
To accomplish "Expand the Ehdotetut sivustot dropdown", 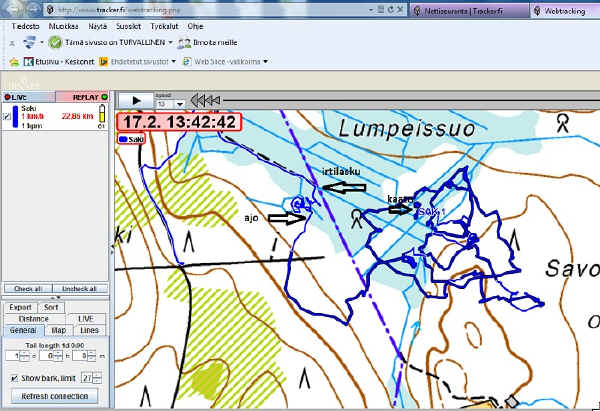I will coord(174,61).
